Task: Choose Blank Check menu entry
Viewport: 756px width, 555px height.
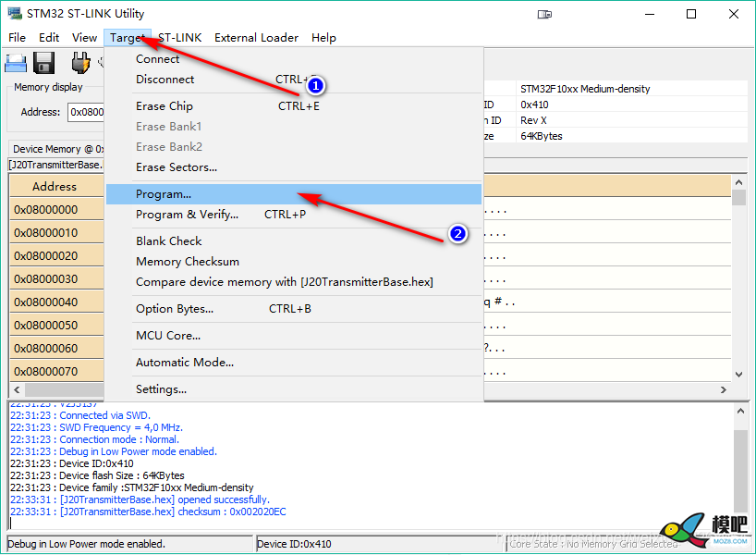Action: 294,240
